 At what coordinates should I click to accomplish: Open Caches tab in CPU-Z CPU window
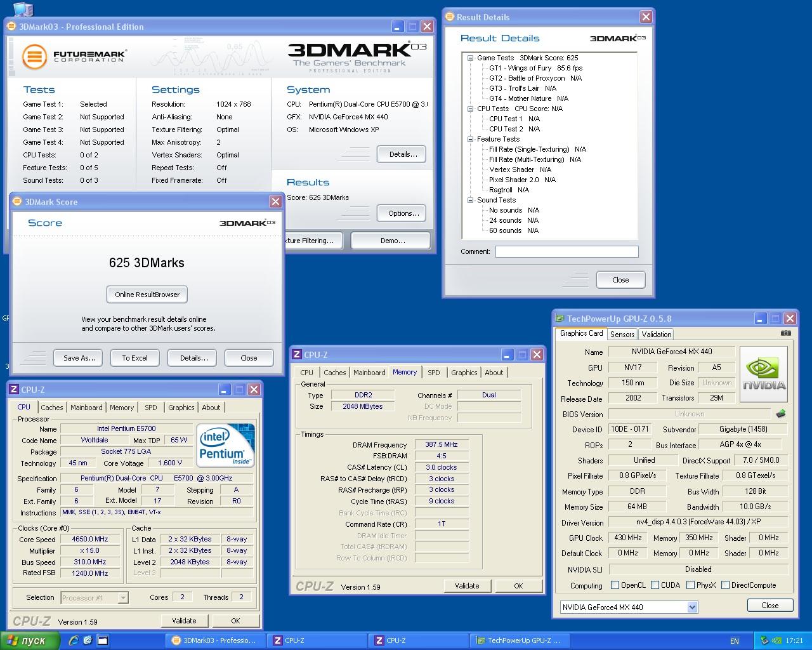coord(52,408)
